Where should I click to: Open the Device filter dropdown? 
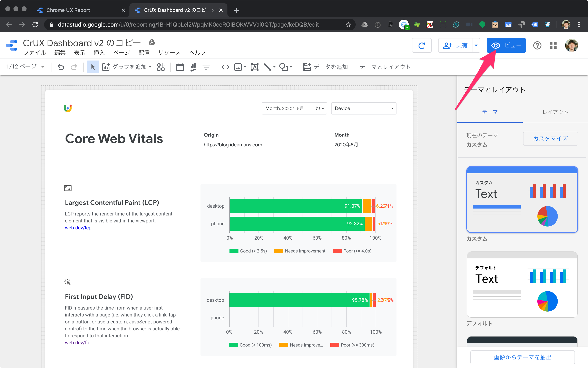tap(364, 108)
